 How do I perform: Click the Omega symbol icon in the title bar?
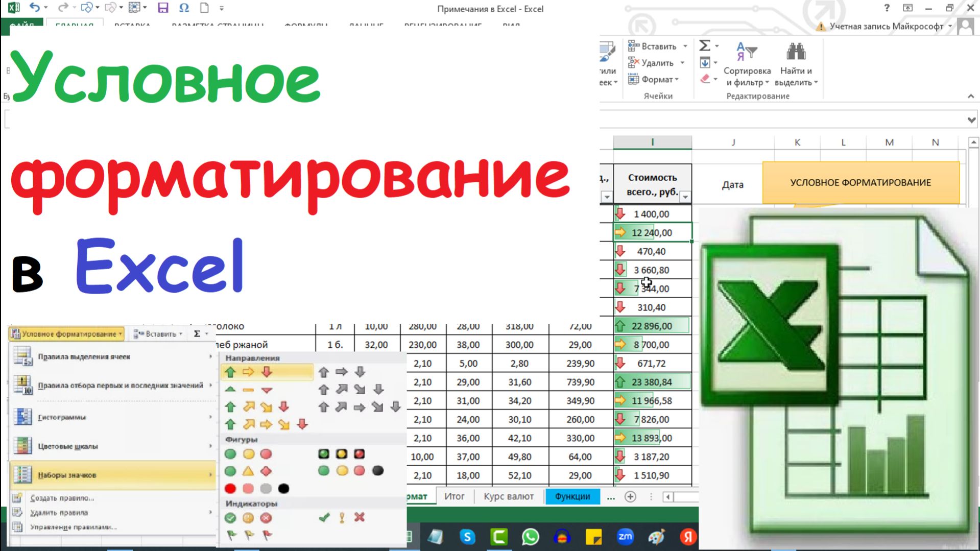coord(184,8)
